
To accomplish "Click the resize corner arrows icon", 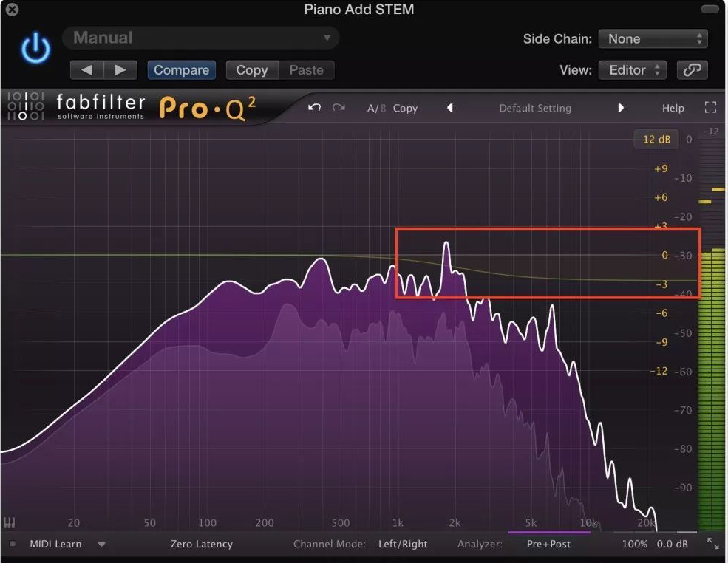I will (712, 544).
